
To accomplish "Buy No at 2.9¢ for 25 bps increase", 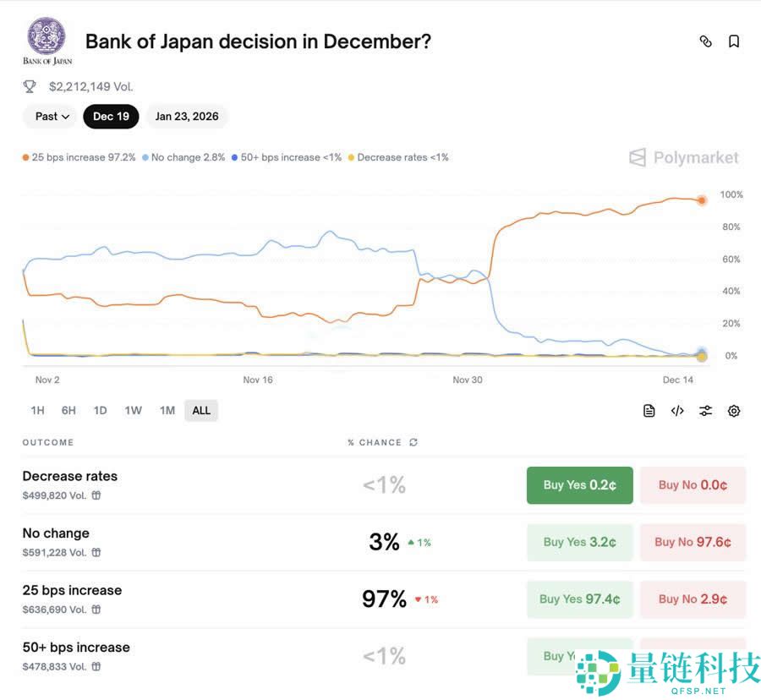I will (693, 599).
